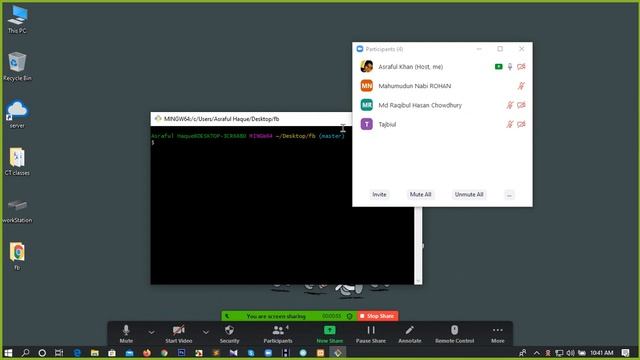Click Asraful Khan's profile avatar
The image size is (640, 360).
[x=367, y=66]
